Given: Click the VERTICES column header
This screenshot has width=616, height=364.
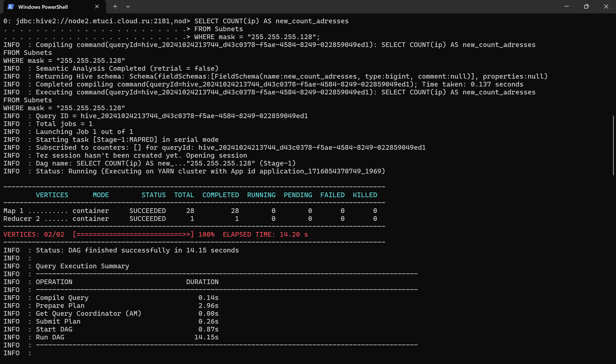Looking at the screenshot, I should point(52,195).
